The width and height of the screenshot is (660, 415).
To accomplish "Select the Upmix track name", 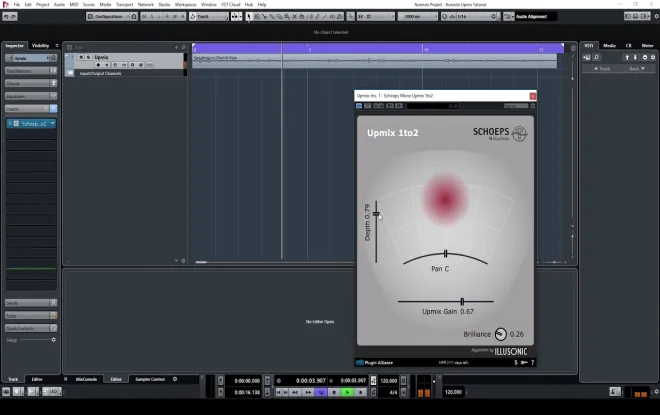I will [x=101, y=57].
